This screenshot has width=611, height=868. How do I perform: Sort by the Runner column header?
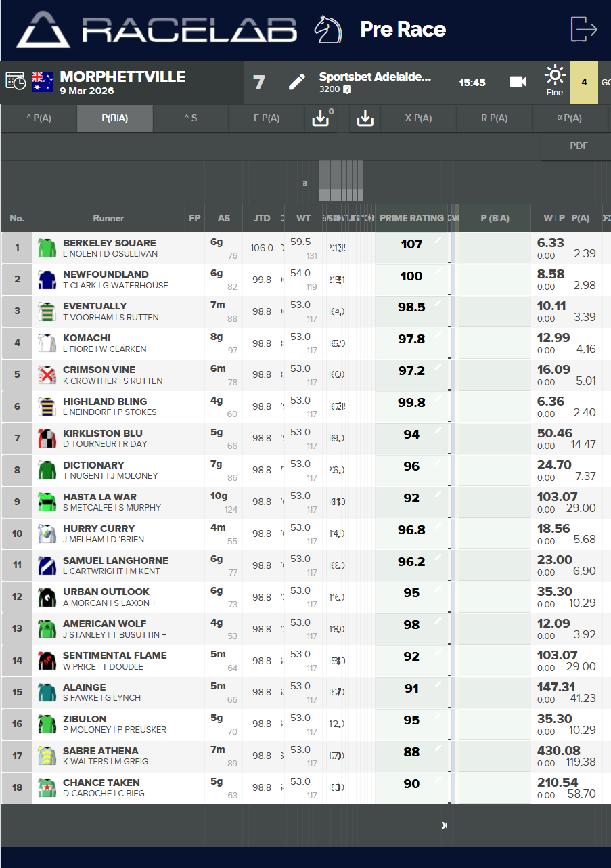click(108, 218)
